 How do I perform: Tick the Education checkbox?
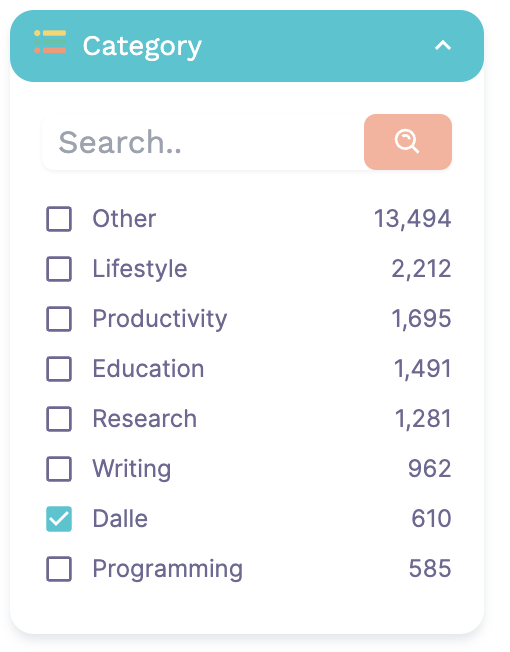(x=59, y=369)
